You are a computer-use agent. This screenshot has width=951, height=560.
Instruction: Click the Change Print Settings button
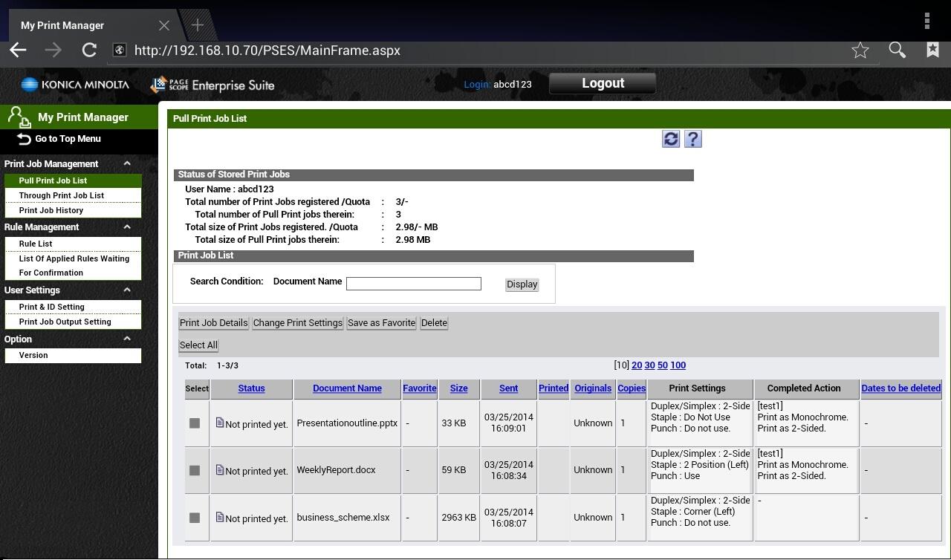297,323
